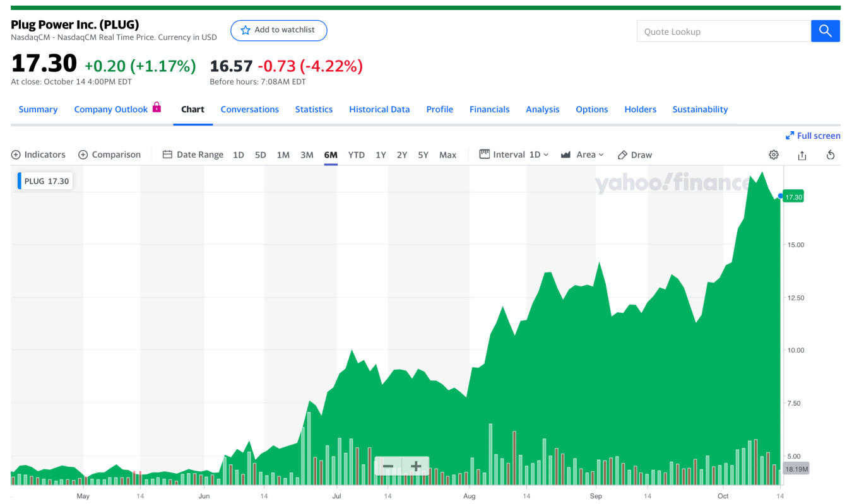Select the Chart tab
This screenshot has width=852, height=504.
192,109
